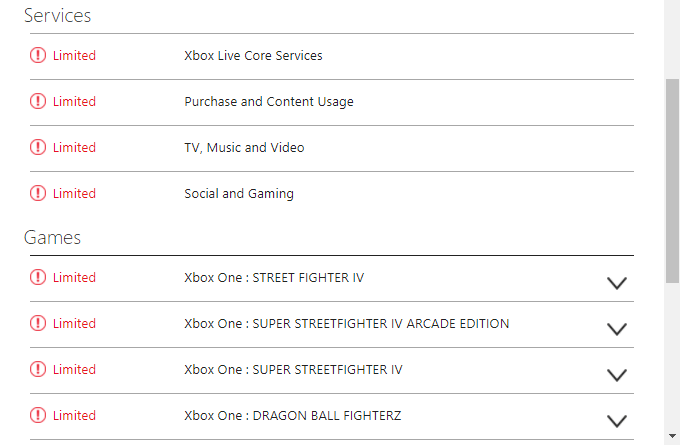The width and height of the screenshot is (680, 445).
Task: Click the alert icon next to TV, Music and Video
Action: pyautogui.click(x=38, y=148)
